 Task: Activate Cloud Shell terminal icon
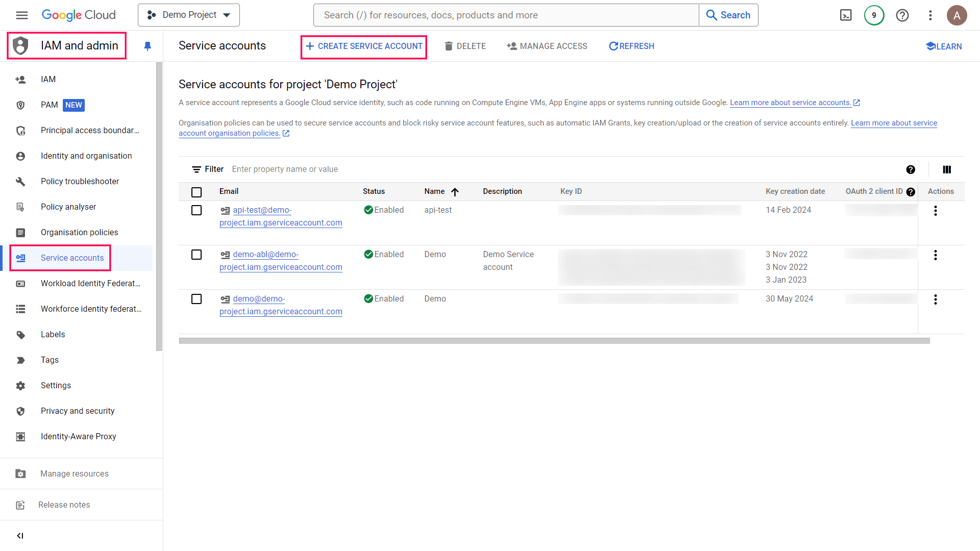[x=846, y=15]
